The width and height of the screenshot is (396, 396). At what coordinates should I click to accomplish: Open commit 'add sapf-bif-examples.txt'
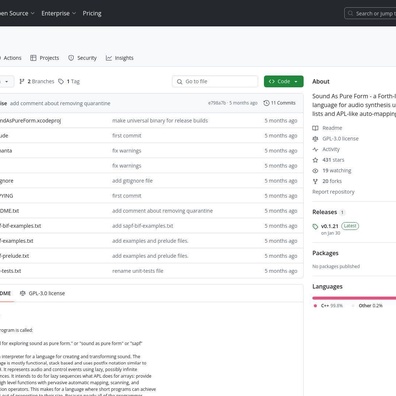pos(143,226)
